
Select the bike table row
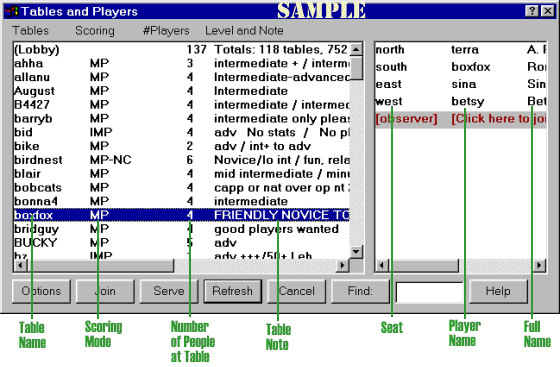click(x=181, y=146)
